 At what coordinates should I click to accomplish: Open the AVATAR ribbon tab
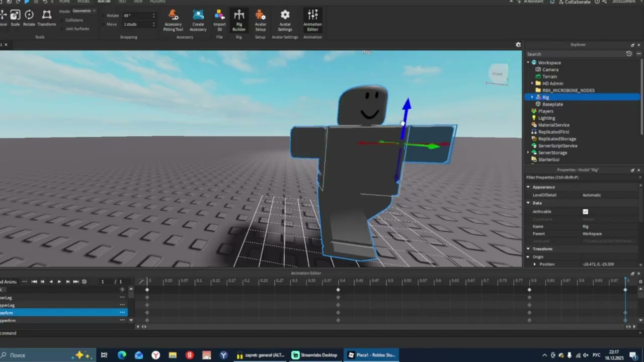[x=104, y=2]
